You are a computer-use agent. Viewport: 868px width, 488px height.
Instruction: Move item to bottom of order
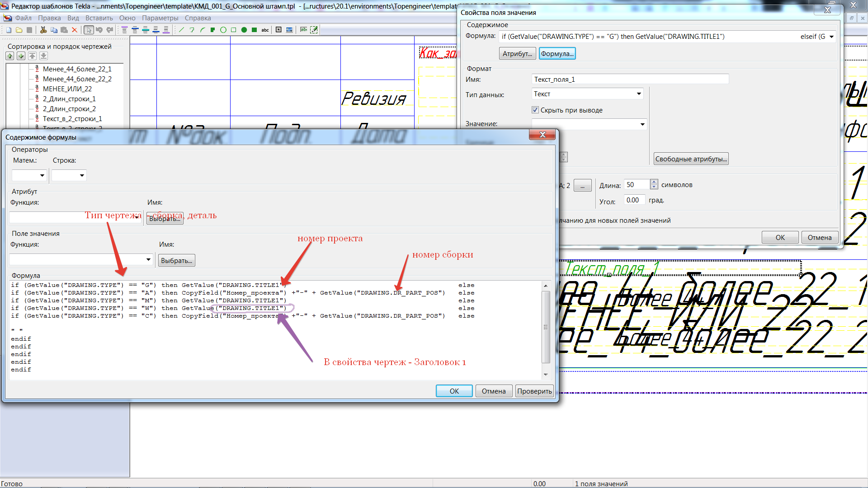[43, 56]
